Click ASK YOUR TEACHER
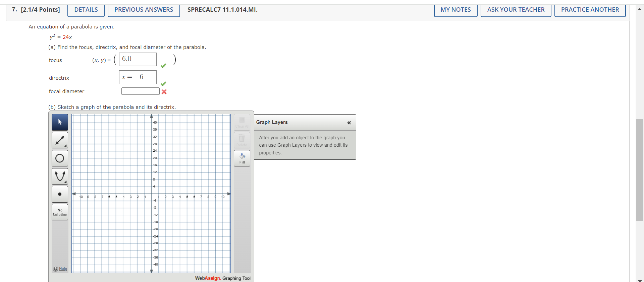The height and width of the screenshot is (282, 644). [x=516, y=10]
